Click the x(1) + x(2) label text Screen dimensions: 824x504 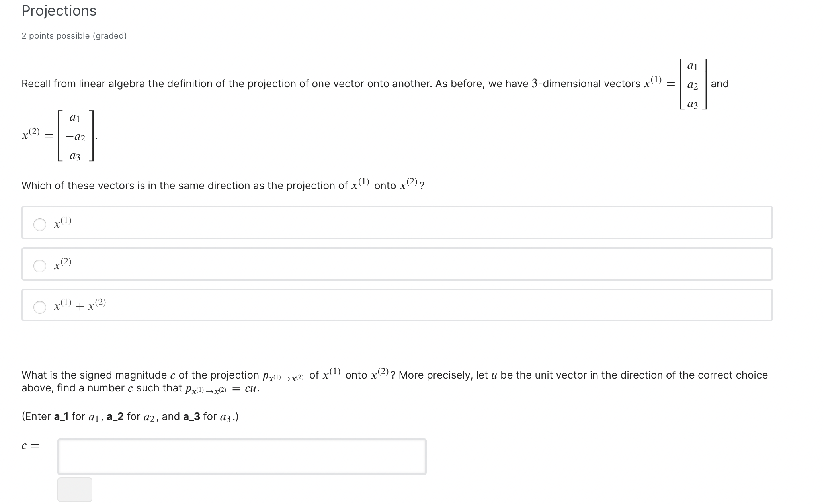coord(79,306)
